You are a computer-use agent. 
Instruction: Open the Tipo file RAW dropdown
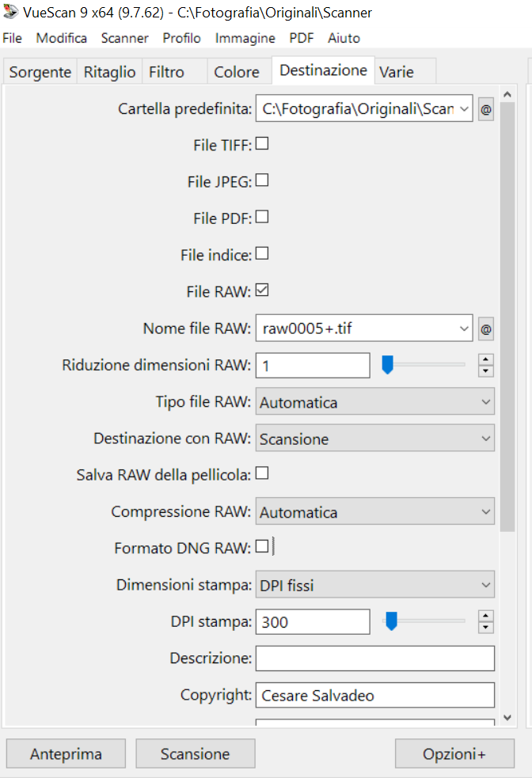point(374,402)
